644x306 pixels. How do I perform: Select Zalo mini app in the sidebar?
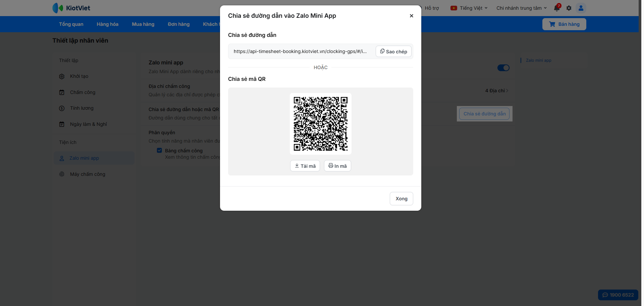[x=94, y=158]
